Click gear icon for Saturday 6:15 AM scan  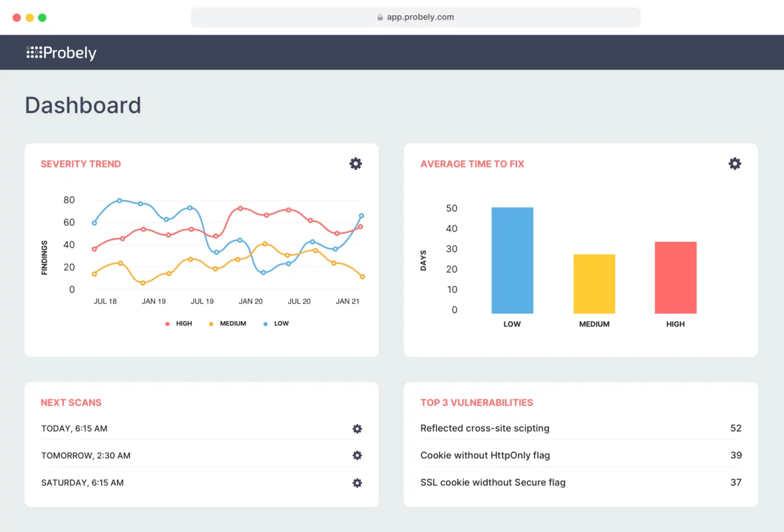point(357,483)
